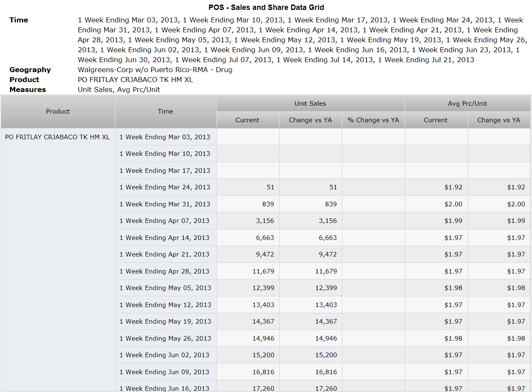532x392 pixels.
Task: Click Change vs YA header under Avg Prc/Unit
Action: pos(499,120)
